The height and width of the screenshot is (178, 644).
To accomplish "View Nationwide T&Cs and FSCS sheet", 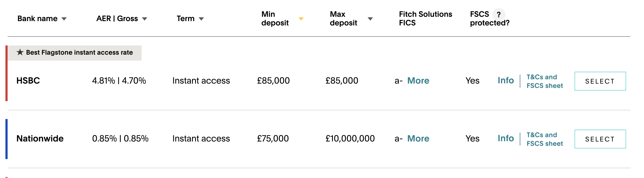I will [x=545, y=139].
